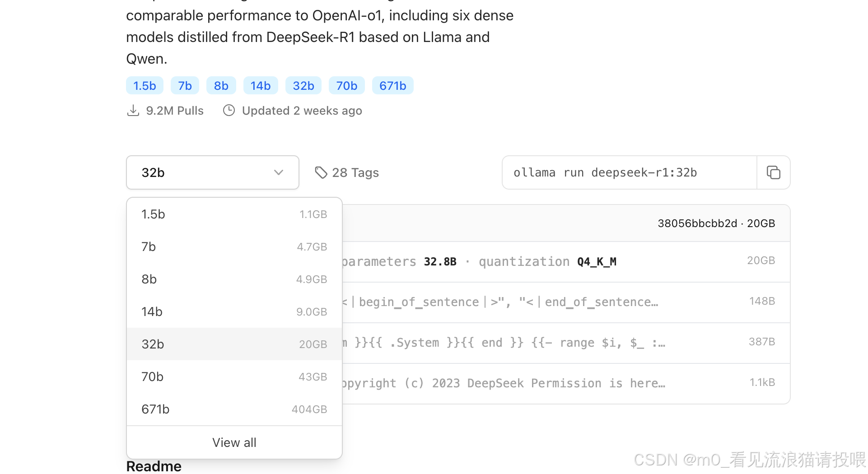The image size is (868, 474).
Task: Click the 148B size value
Action: coord(762,301)
